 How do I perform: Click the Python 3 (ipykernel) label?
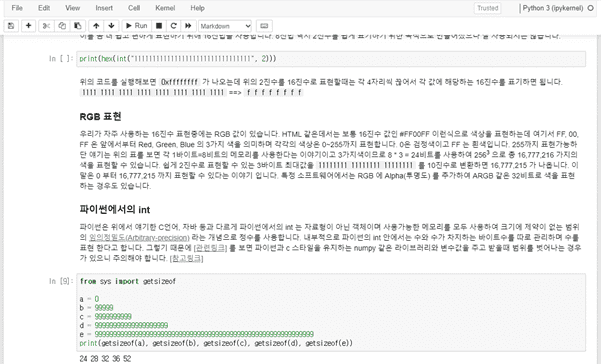click(x=553, y=8)
